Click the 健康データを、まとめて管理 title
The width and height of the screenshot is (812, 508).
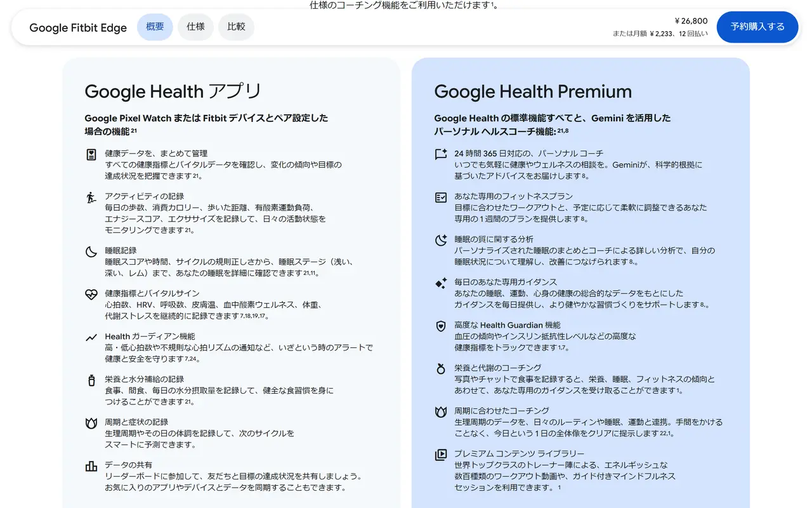click(156, 154)
